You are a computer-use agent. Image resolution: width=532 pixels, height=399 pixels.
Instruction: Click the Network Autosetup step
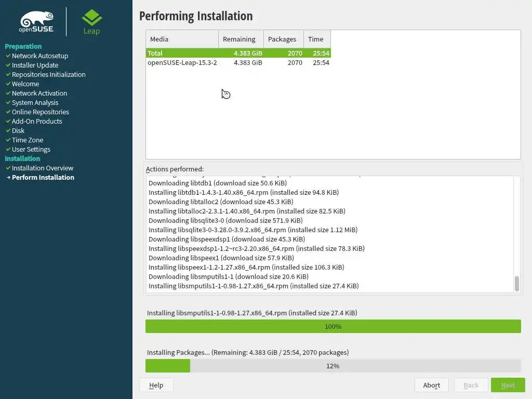click(x=39, y=56)
